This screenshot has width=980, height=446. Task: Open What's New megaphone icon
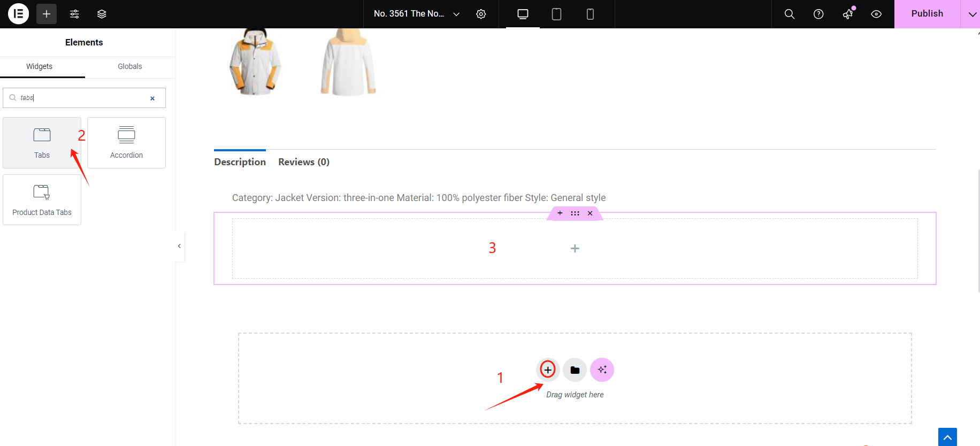click(848, 14)
